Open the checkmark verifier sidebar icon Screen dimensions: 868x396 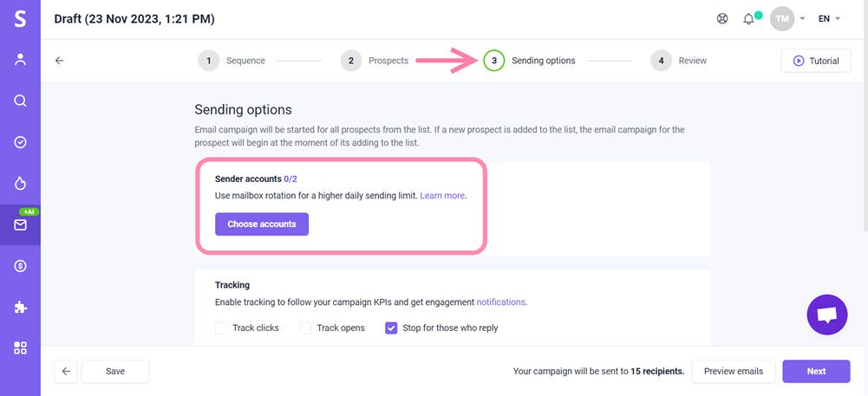click(20, 142)
